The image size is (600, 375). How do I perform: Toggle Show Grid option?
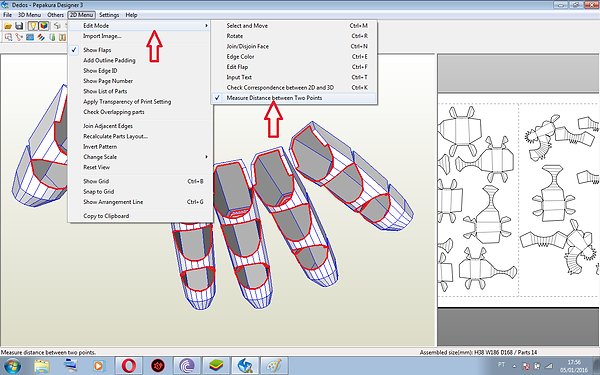pyautogui.click(x=140, y=181)
